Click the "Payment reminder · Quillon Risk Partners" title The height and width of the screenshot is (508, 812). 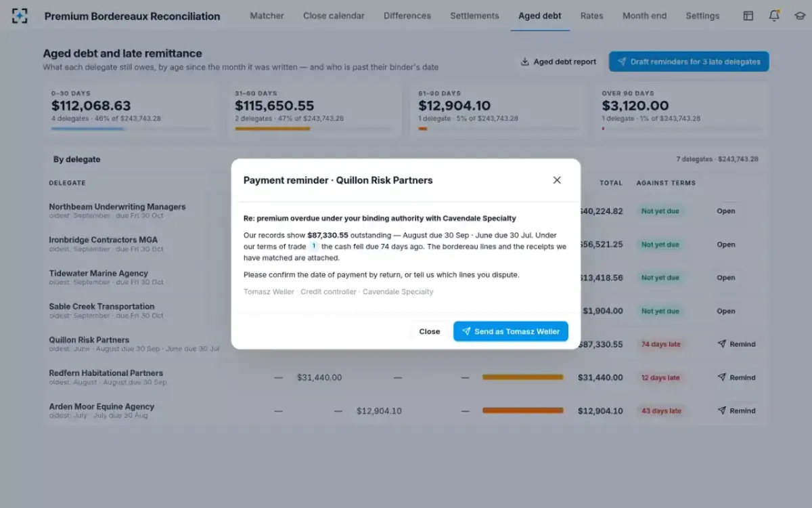(x=338, y=180)
